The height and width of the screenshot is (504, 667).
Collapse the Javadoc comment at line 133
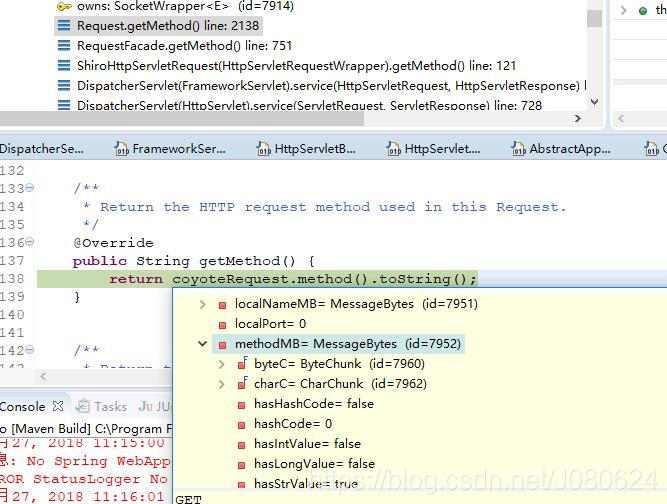[x=29, y=188]
